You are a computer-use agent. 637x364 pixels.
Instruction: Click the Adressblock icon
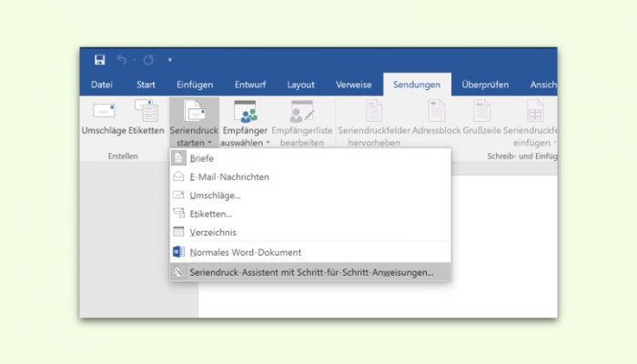coord(437,110)
